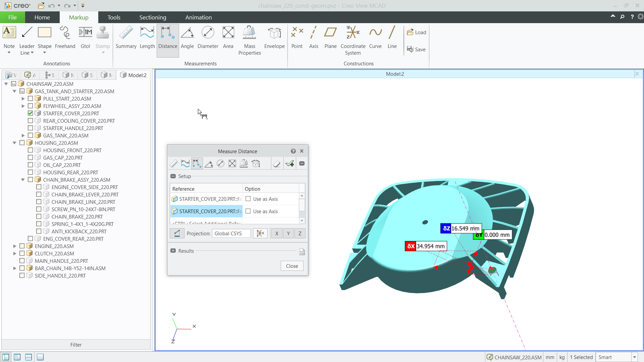
Task: Create a Coordinate System construction
Action: coord(353,40)
